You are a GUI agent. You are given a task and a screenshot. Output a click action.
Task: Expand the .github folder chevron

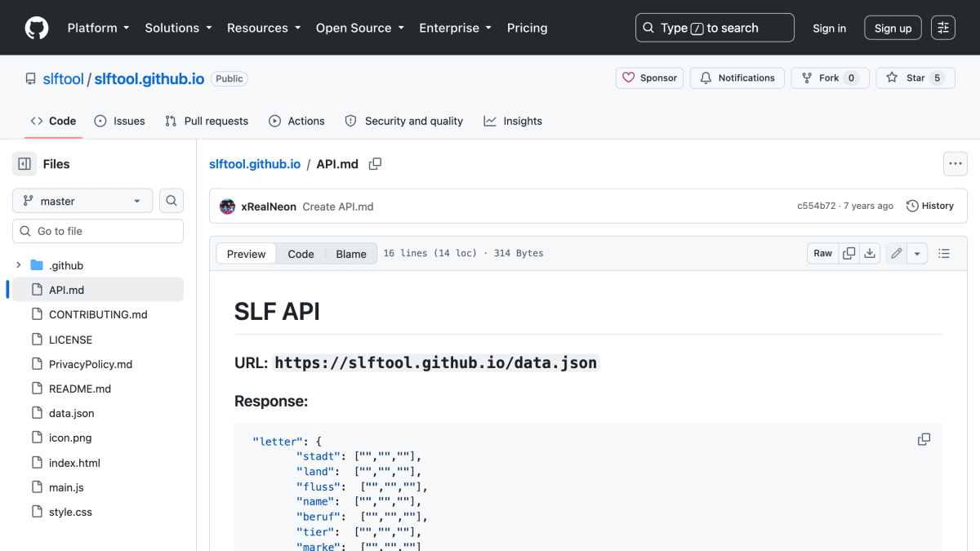18,265
